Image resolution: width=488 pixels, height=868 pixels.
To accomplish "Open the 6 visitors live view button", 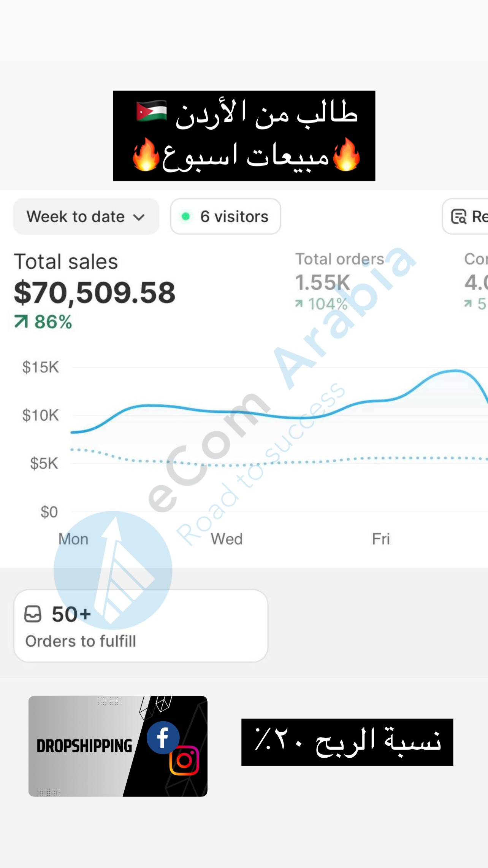I will click(225, 216).
